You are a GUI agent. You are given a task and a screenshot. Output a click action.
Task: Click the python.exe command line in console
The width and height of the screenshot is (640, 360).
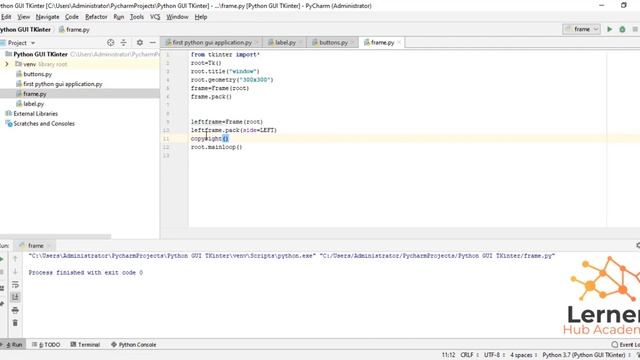pos(291,256)
